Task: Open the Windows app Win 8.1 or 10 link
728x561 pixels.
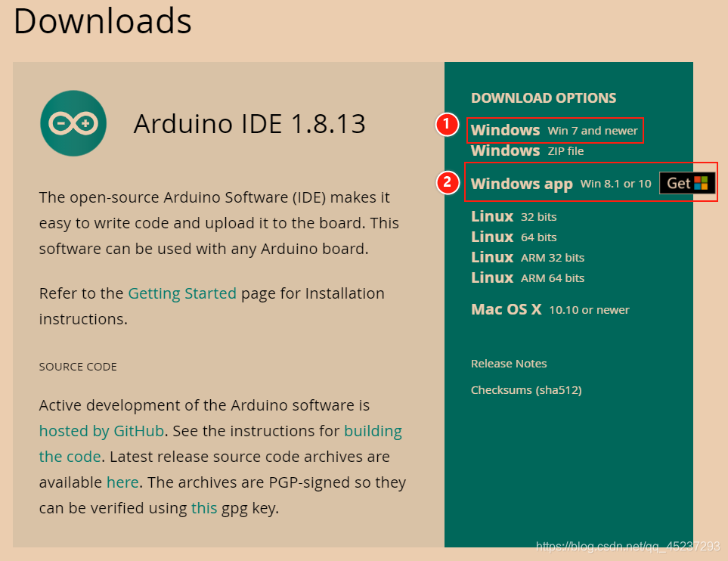Action: pyautogui.click(x=561, y=184)
